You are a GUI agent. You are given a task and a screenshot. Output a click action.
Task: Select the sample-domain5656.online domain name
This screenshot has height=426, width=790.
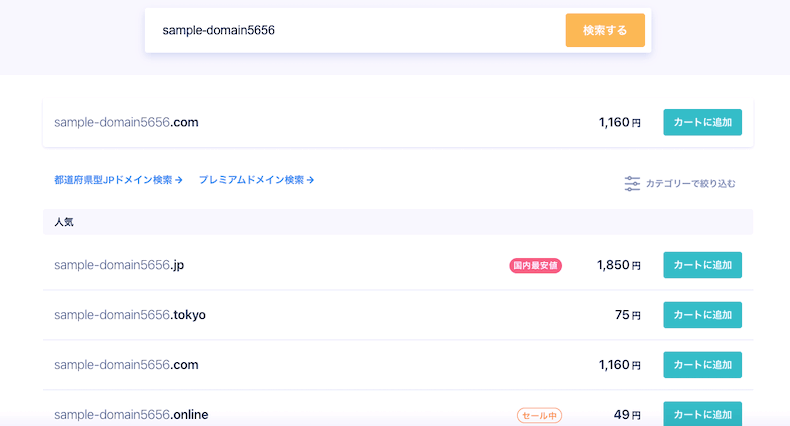tap(131, 414)
